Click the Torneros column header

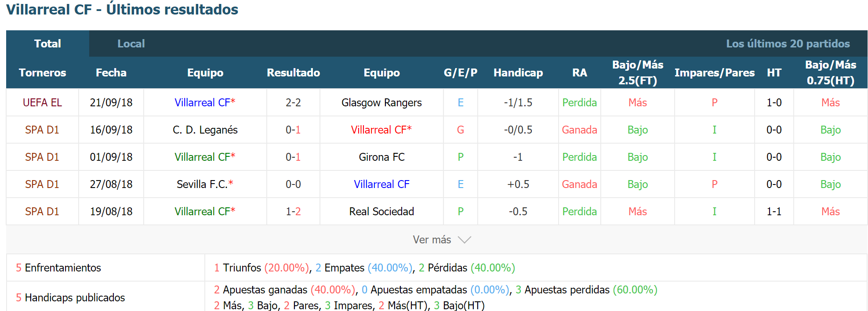[x=42, y=72]
